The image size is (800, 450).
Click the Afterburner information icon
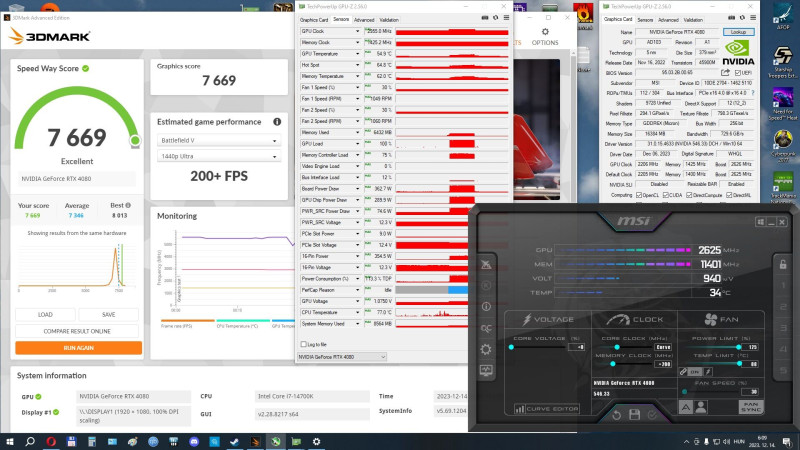click(x=486, y=307)
